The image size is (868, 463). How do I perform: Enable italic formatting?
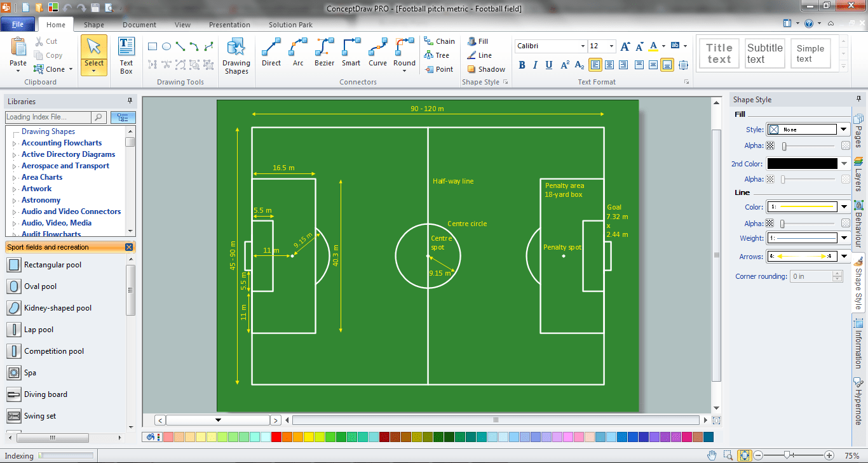click(534, 65)
